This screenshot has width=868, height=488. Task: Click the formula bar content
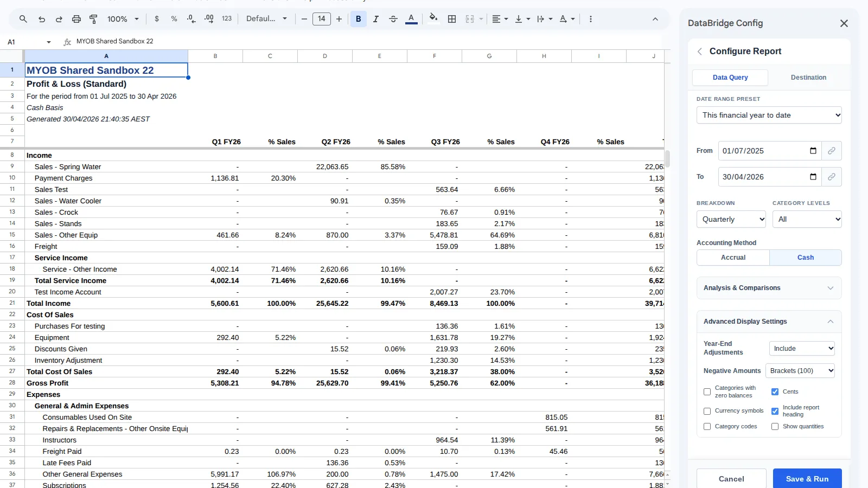point(115,41)
